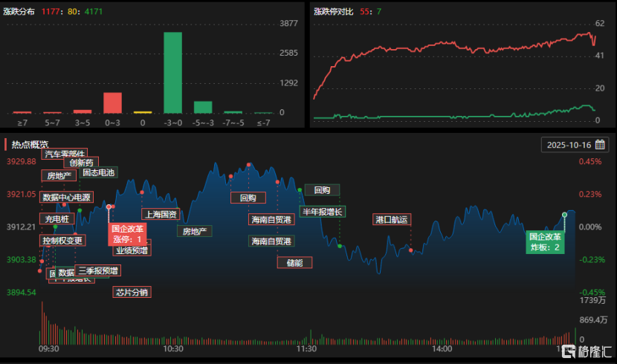
Task: Click the 固态电池 green label
Action: (99, 172)
